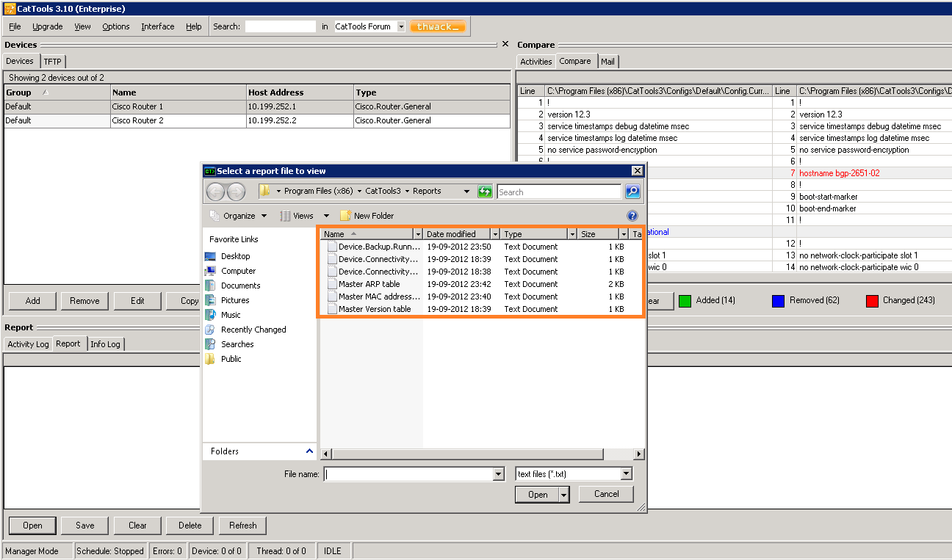Click the blue help icon in dialog

[632, 216]
